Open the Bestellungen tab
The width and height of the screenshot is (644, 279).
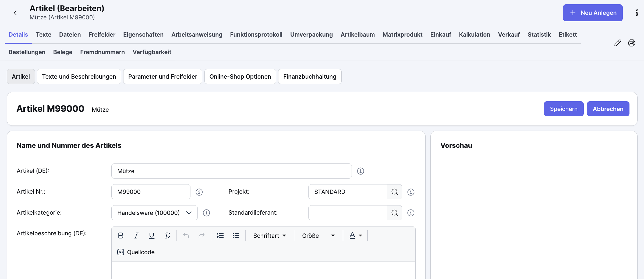click(27, 52)
